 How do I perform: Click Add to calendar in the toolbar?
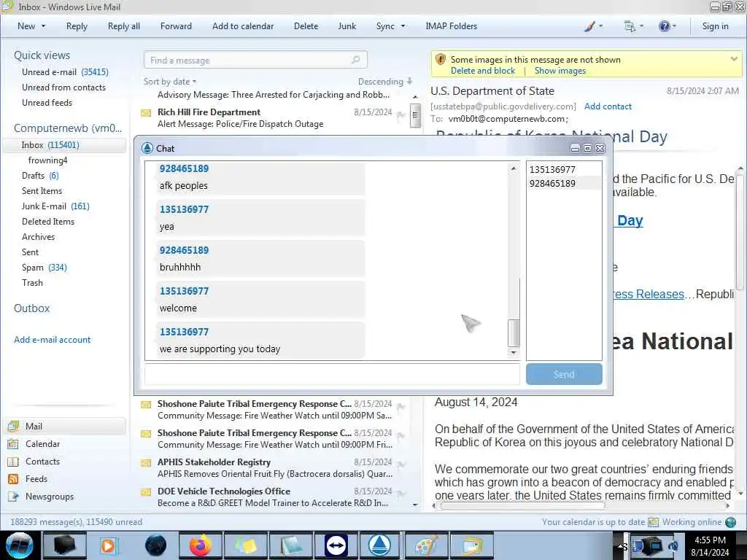coord(243,26)
